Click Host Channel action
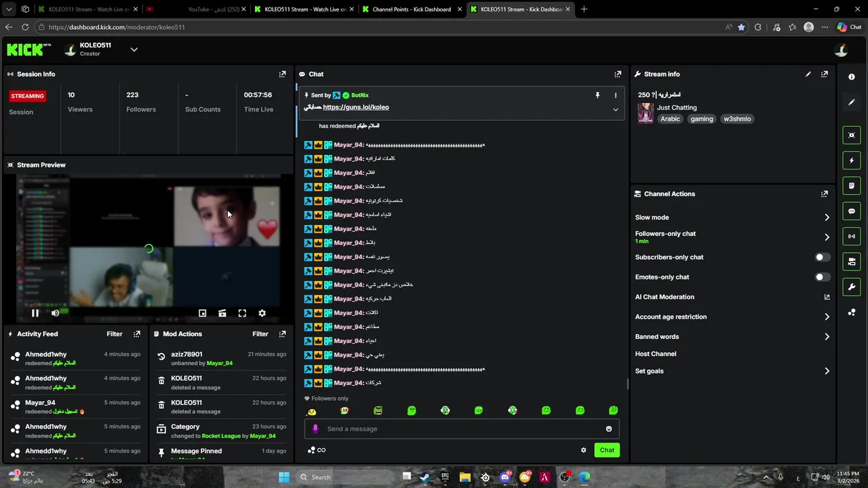 (656, 354)
